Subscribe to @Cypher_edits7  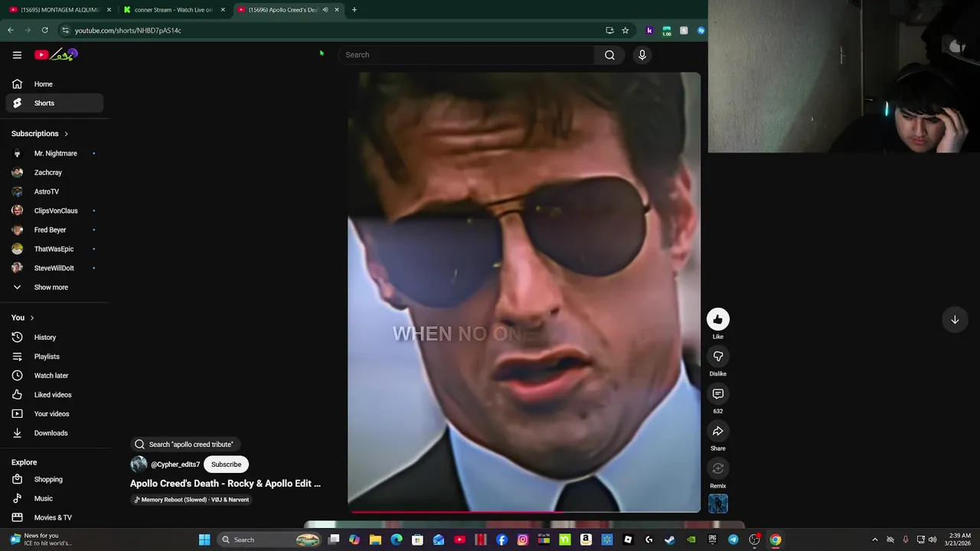pyautogui.click(x=226, y=465)
